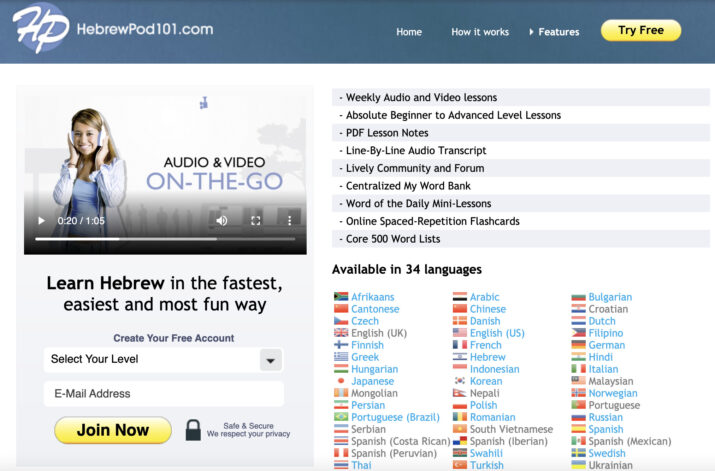Open the Turkish language link

tap(487, 466)
